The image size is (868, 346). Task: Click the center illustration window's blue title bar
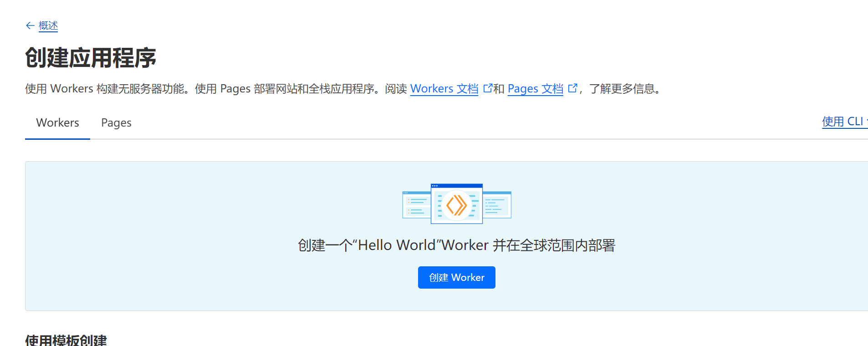tap(456, 186)
